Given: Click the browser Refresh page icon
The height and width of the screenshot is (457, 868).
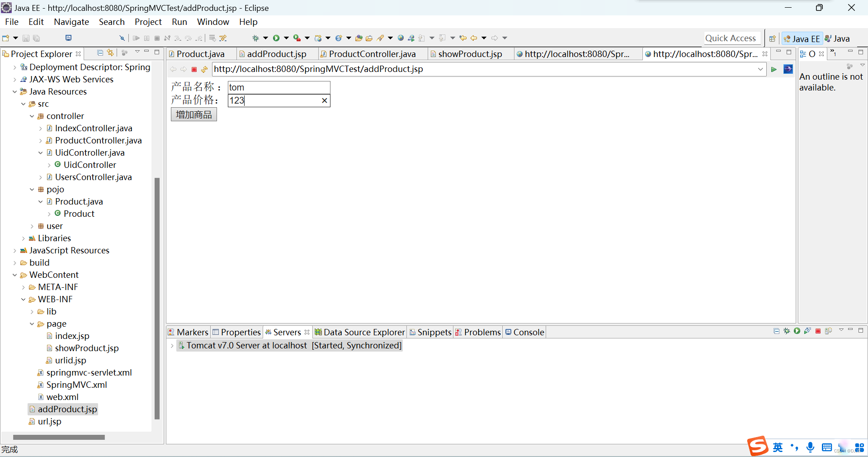Looking at the screenshot, I should click(204, 69).
